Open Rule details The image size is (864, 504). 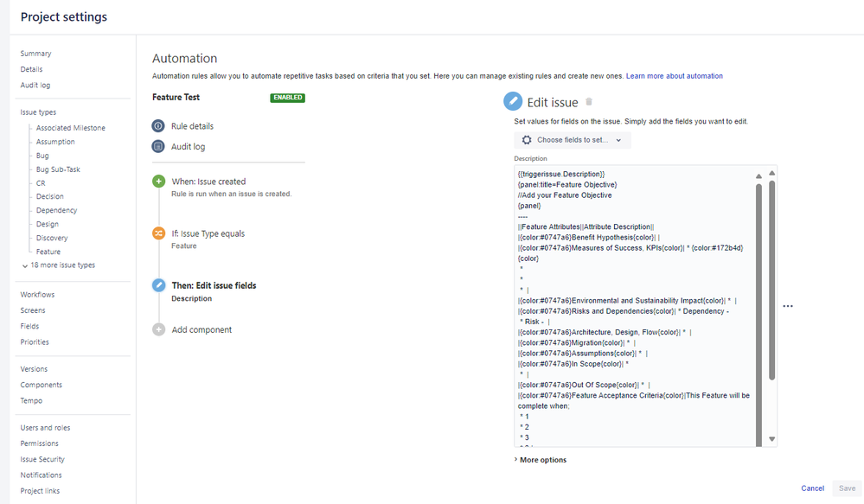click(192, 126)
